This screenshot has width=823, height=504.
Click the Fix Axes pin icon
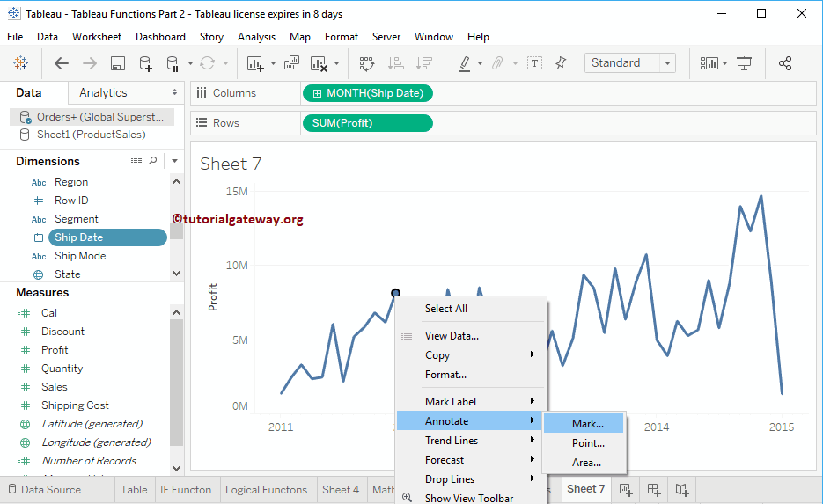(x=561, y=63)
